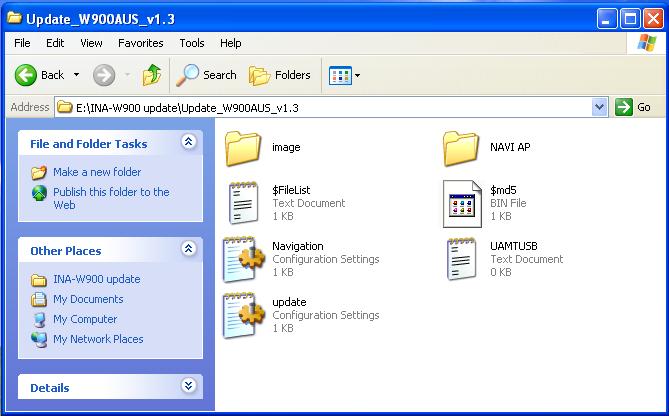669x416 pixels.
Task: Open the Tools menu
Action: click(192, 43)
